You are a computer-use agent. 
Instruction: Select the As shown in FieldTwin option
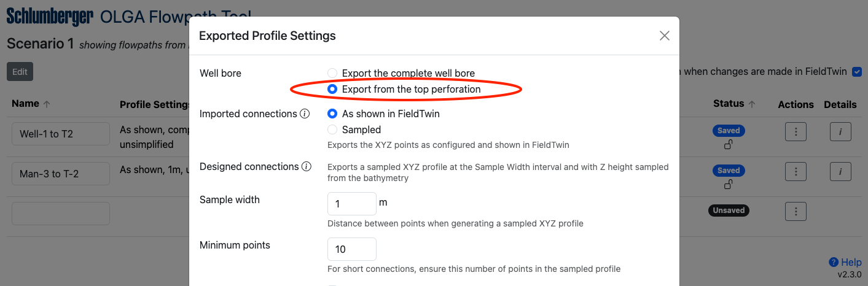coord(332,114)
